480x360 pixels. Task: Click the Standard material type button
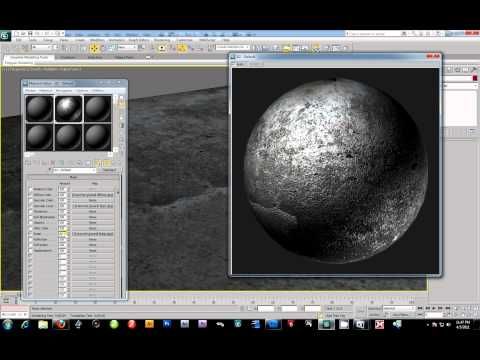coord(109,170)
